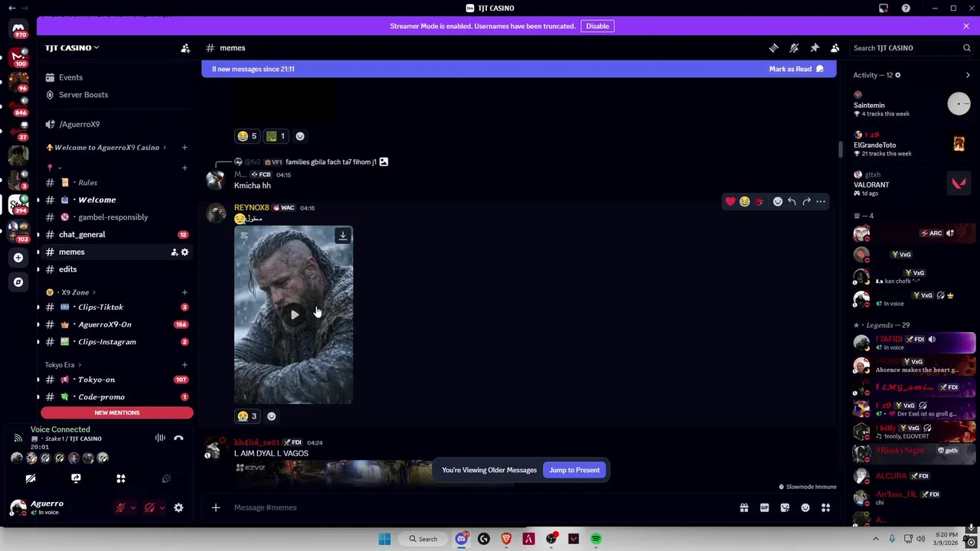Forward the REYNOX8 message
The width and height of the screenshot is (980, 551).
click(806, 201)
